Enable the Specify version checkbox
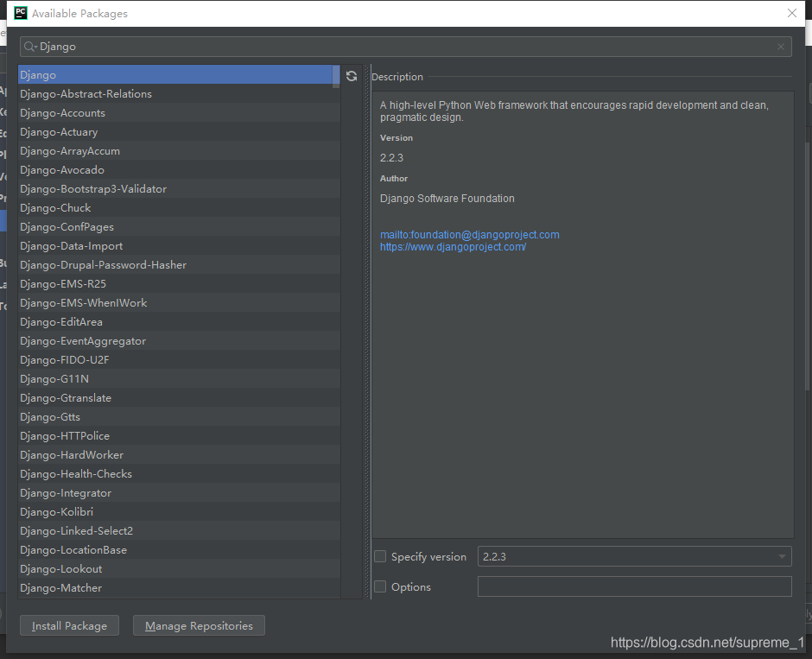Screen dimensions: 812x659 380,556
